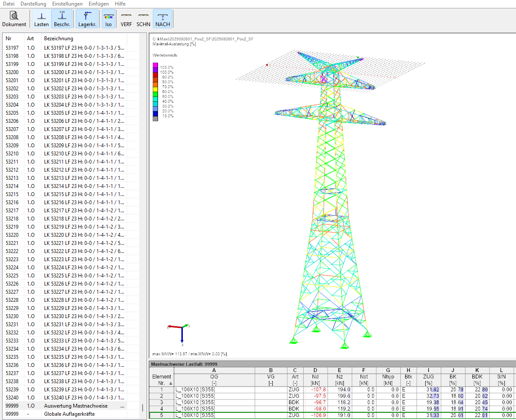Toggle the Iso color display

[108, 19]
